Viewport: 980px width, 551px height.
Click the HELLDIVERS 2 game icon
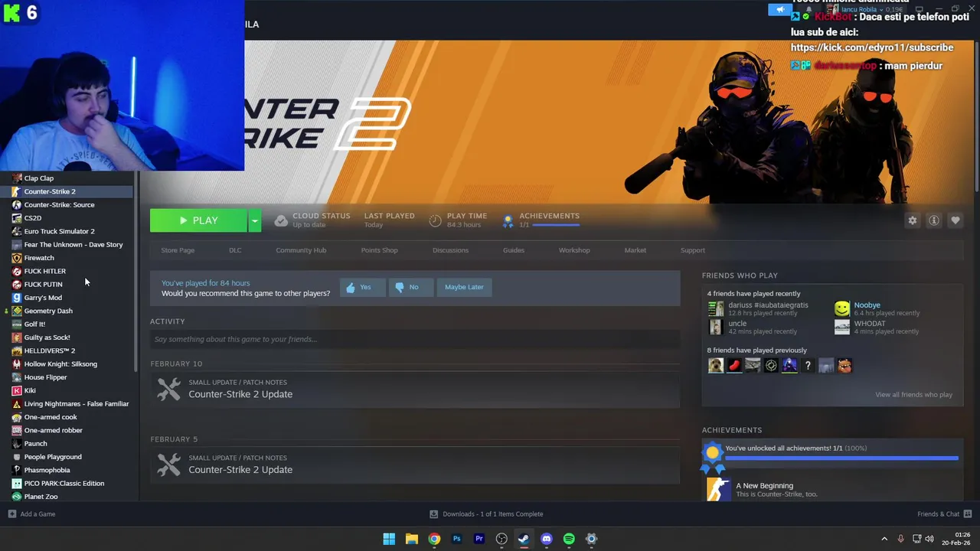[17, 350]
